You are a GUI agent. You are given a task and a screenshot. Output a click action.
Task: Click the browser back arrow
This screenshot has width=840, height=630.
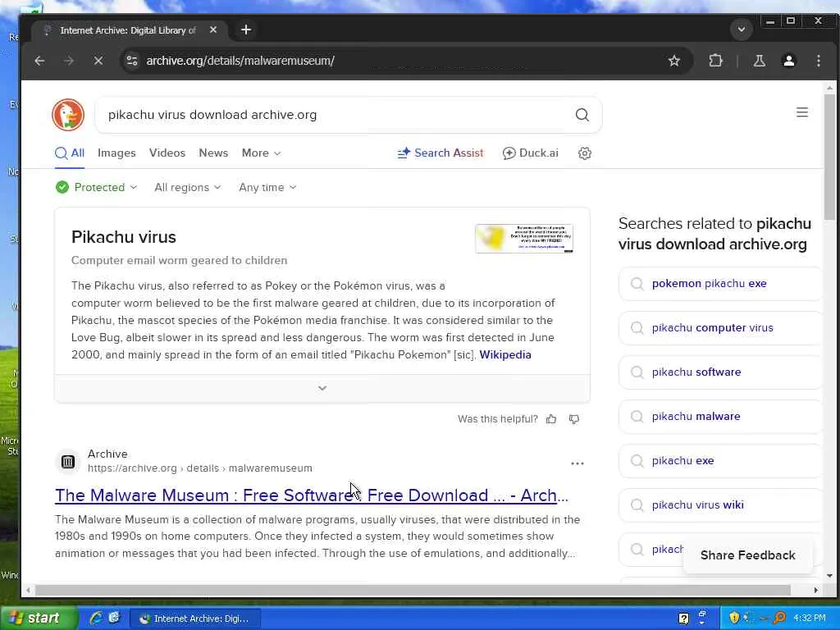coord(39,61)
